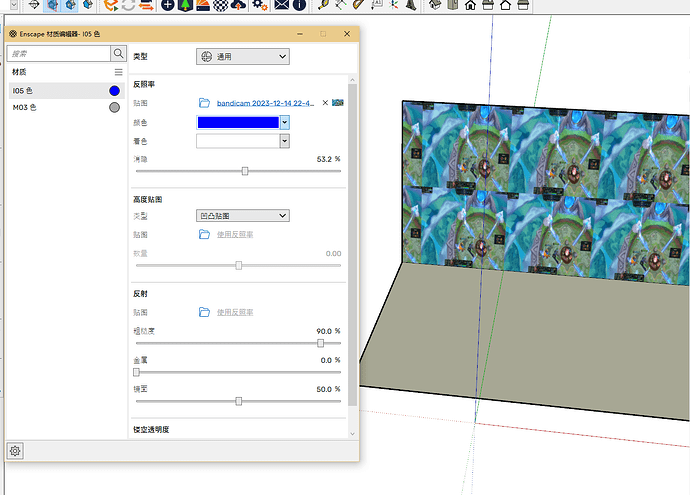The width and height of the screenshot is (690, 495).
Task: Click blue swatch circle beside I05 色
Action: click(x=114, y=91)
